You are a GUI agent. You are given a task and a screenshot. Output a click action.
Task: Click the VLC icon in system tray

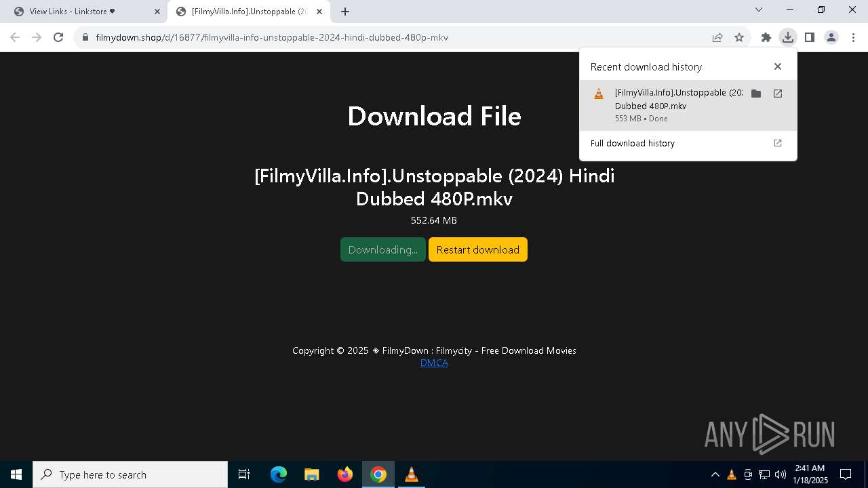click(732, 474)
